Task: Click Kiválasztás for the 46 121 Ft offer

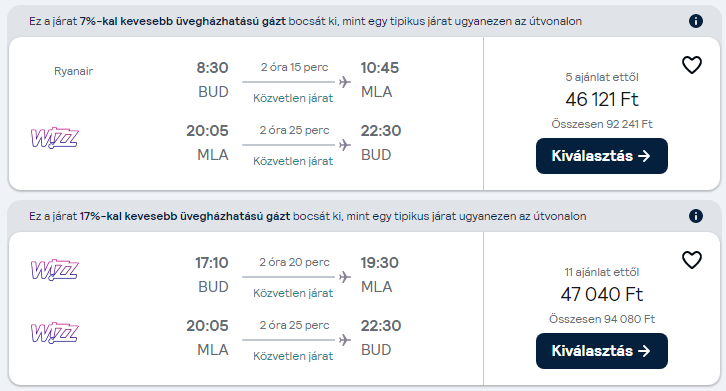Action: (601, 156)
